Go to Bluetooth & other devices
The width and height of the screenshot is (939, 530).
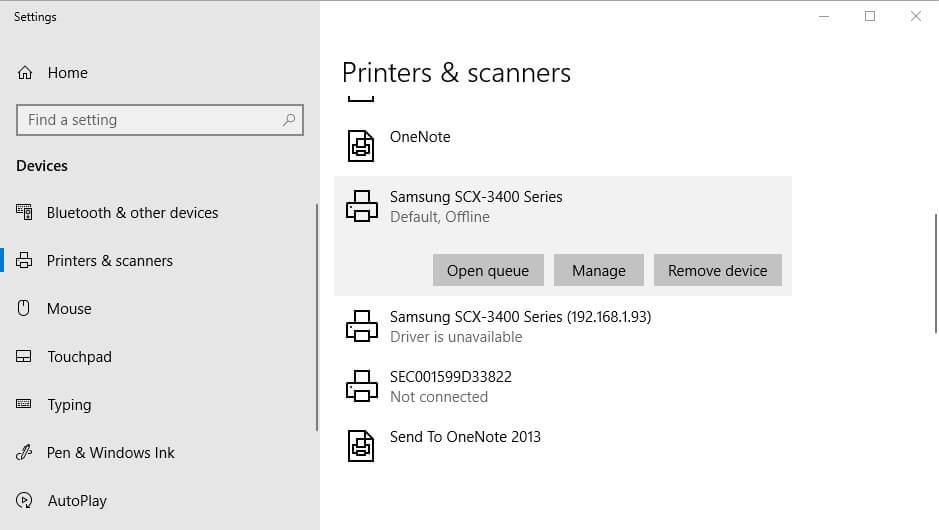[x=132, y=213]
